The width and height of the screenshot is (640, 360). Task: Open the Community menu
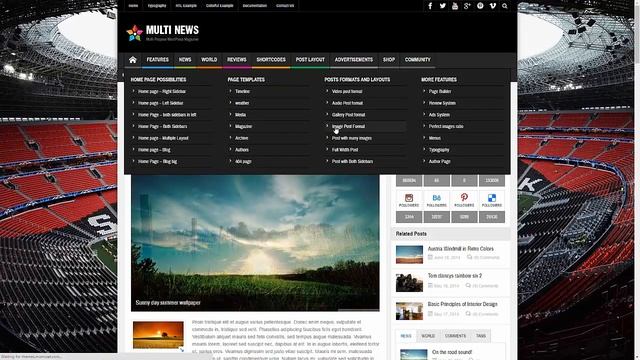pyautogui.click(x=418, y=60)
